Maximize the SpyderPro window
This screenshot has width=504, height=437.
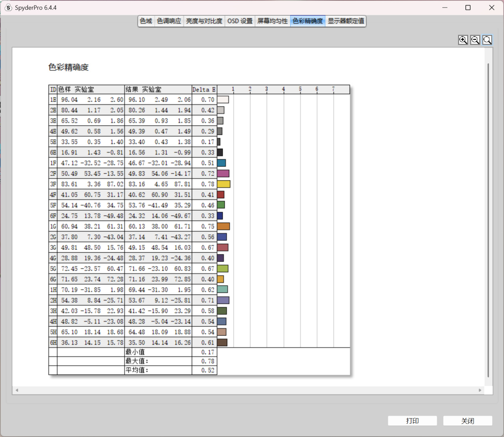click(468, 7)
